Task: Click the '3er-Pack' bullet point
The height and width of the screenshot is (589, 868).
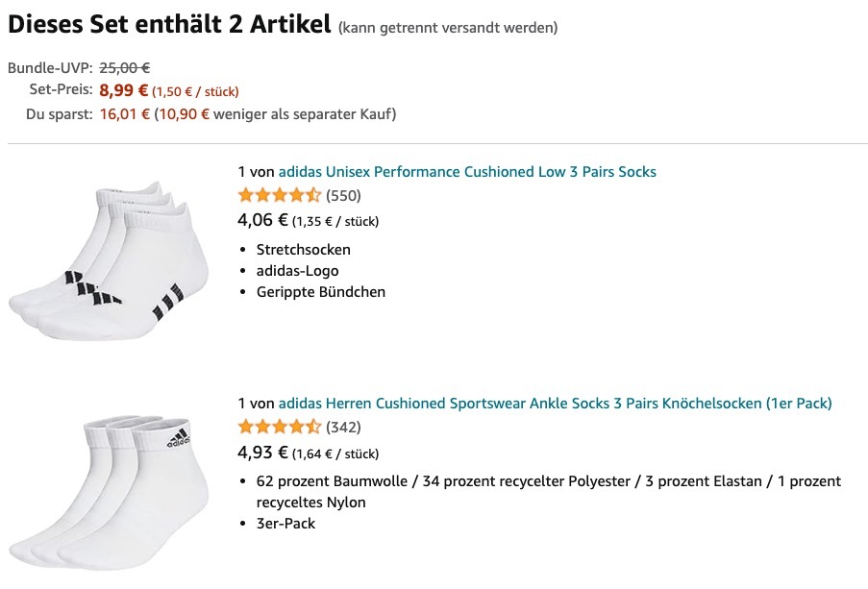Action: click(x=285, y=524)
